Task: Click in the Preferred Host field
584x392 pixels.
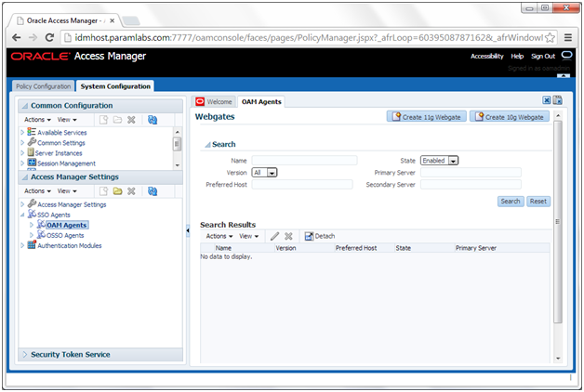Action: coord(302,185)
